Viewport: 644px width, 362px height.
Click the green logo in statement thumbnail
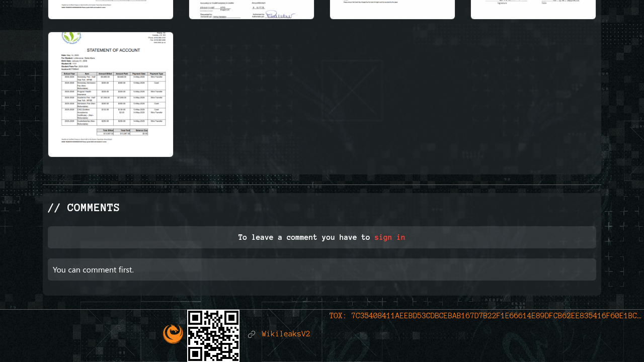coord(70,38)
